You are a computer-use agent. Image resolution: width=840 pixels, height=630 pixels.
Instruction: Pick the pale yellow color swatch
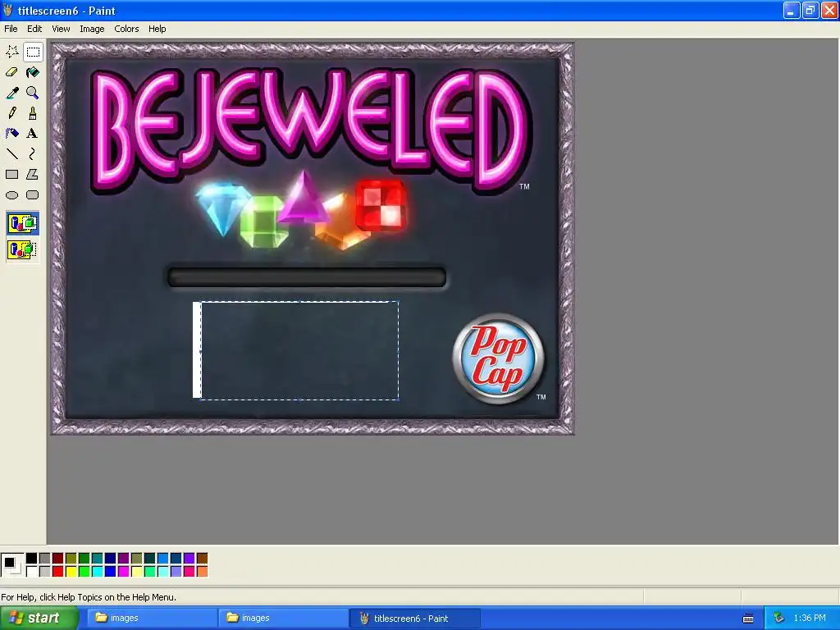coord(137,572)
